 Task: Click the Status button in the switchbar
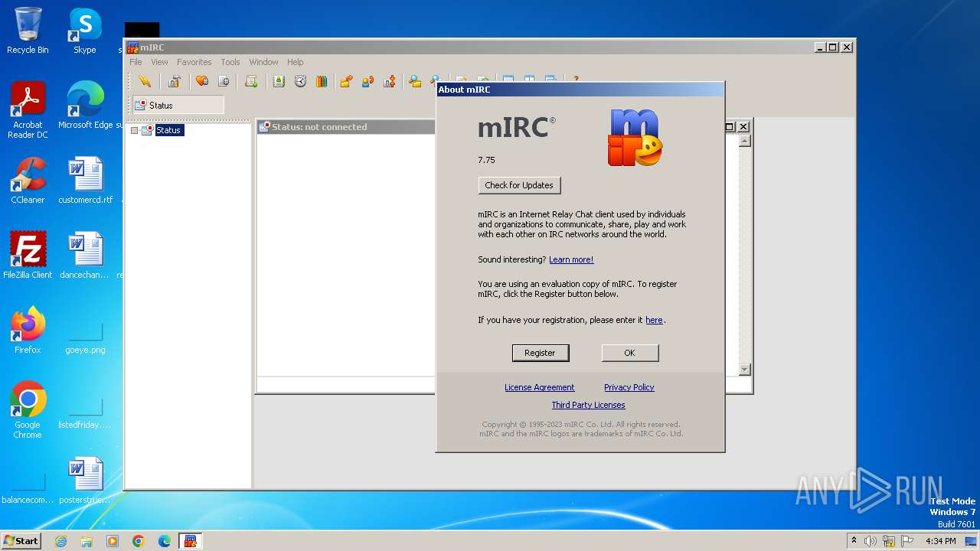(x=178, y=105)
